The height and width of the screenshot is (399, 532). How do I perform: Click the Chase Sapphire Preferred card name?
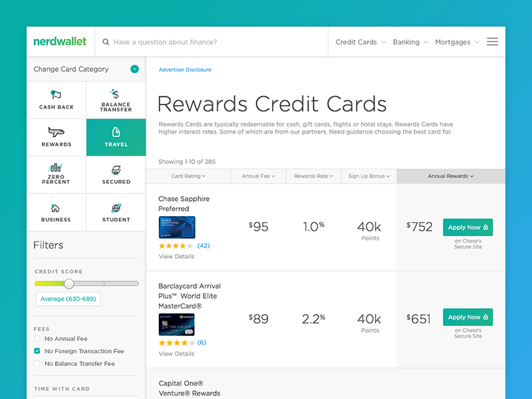(184, 203)
